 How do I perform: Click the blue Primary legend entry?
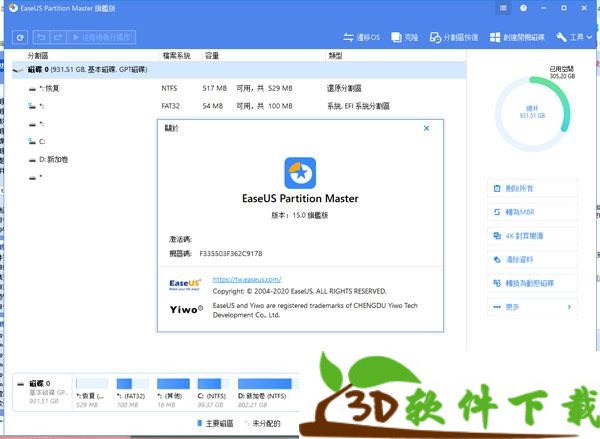tap(215, 423)
